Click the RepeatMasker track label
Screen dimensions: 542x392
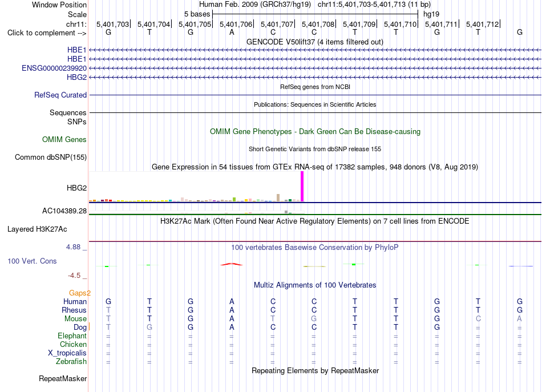tap(63, 378)
